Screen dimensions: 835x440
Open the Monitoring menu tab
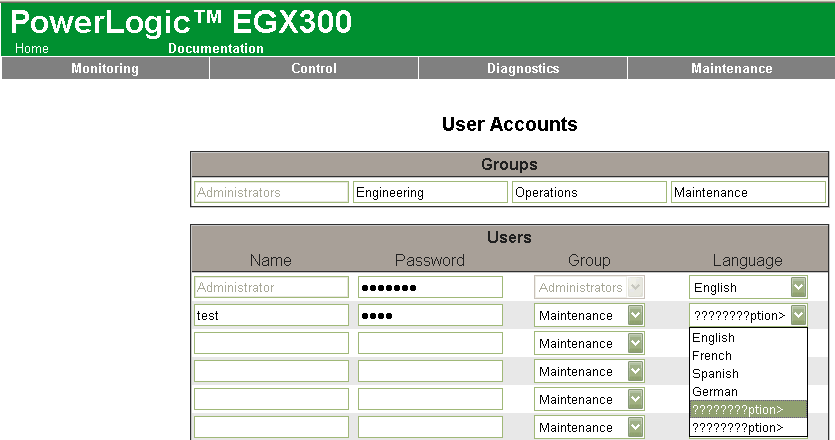[x=105, y=68]
